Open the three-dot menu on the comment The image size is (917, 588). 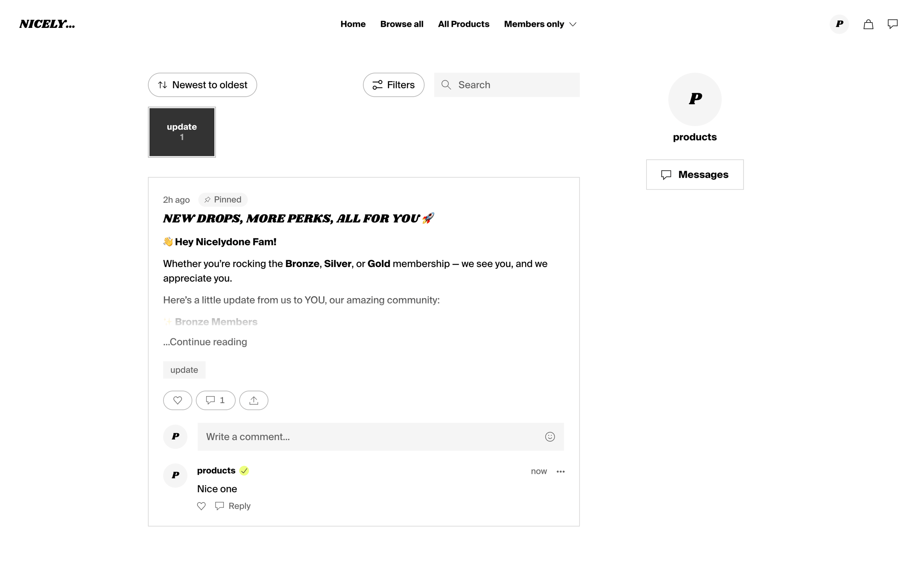tap(560, 471)
